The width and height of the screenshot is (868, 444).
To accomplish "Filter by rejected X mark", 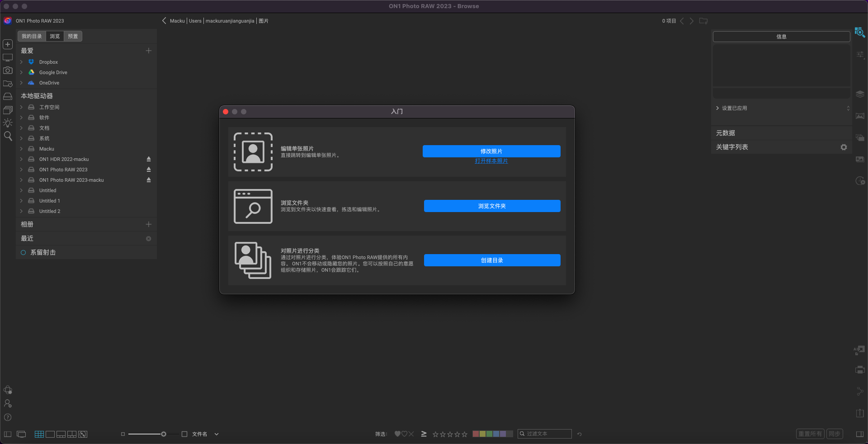I will pyautogui.click(x=411, y=434).
